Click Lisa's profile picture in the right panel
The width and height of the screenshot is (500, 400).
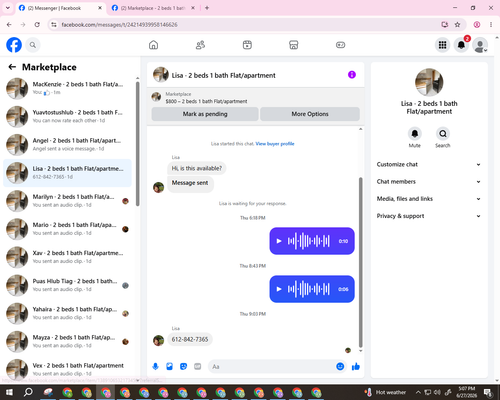click(x=429, y=82)
